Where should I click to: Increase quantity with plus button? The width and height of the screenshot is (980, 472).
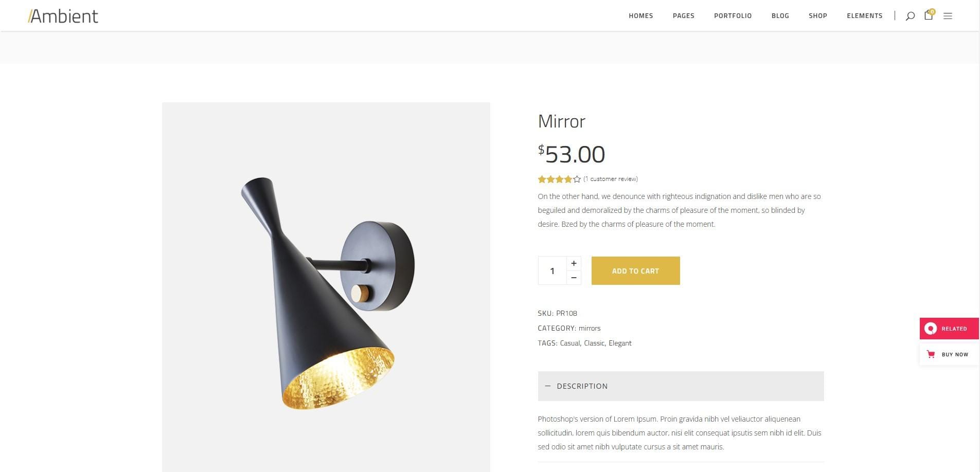pyautogui.click(x=574, y=263)
